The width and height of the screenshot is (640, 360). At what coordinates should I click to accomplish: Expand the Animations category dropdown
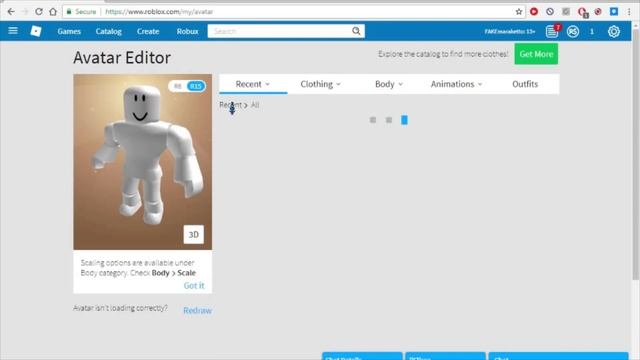tap(456, 84)
